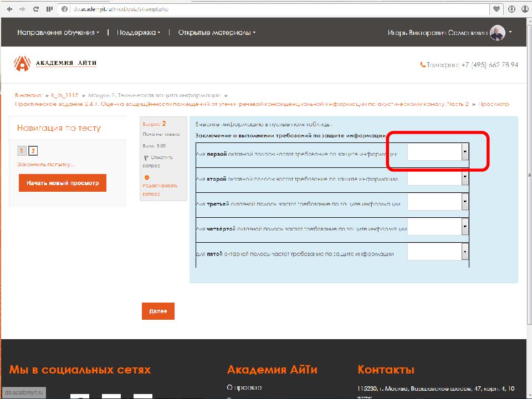Click the speed-dial grid icon in browser toolbar
The height and width of the screenshot is (399, 532).
(x=49, y=9)
